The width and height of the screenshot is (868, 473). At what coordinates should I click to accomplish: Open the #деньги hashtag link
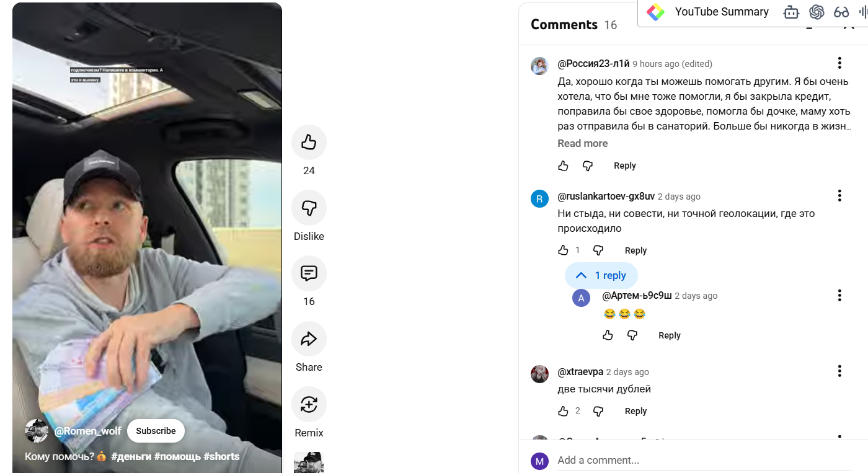pos(131,456)
